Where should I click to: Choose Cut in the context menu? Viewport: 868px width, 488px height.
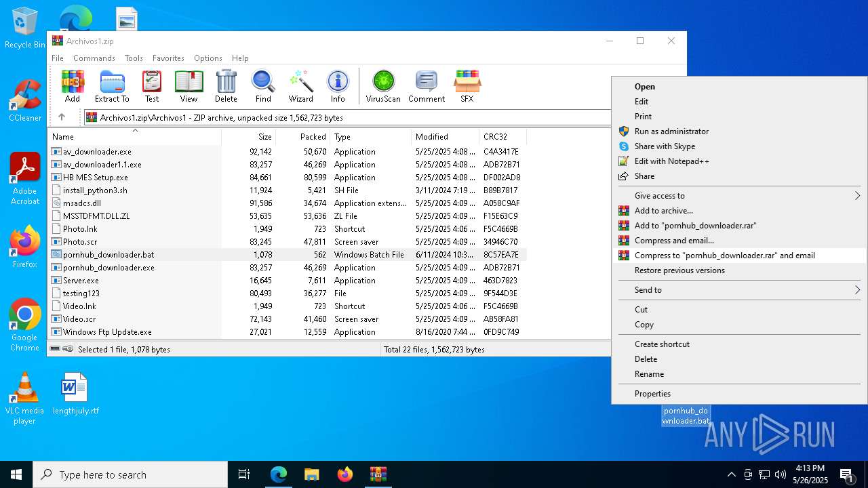[739, 310]
